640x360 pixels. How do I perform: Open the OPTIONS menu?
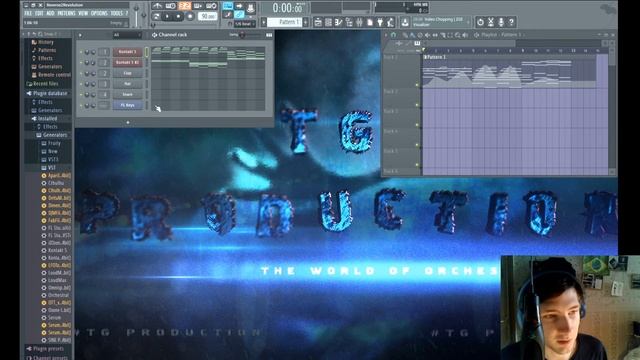[99, 13]
